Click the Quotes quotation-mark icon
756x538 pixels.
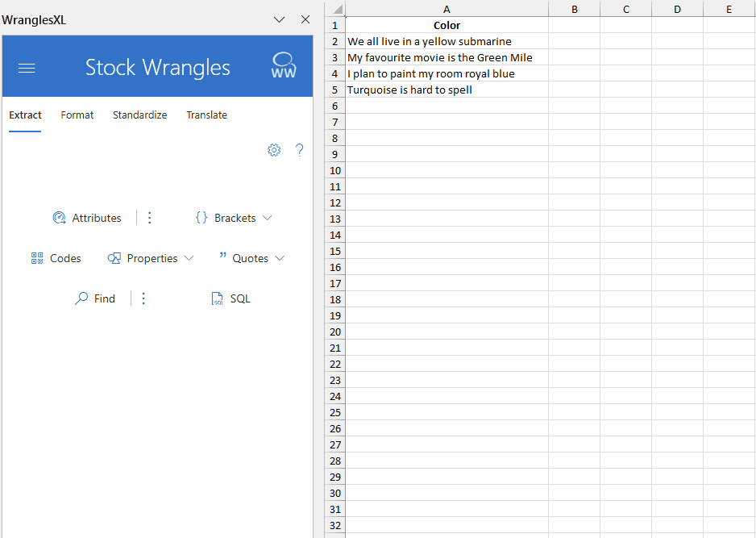[222, 255]
